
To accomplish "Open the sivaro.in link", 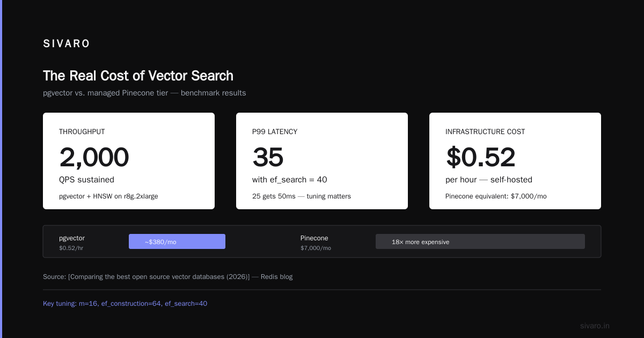I will point(595,326).
